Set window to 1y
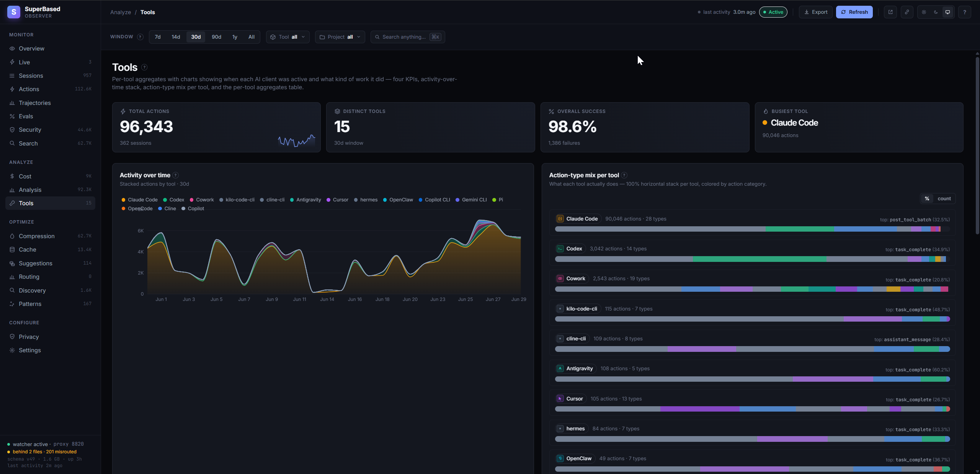This screenshot has height=474, width=980. point(235,37)
